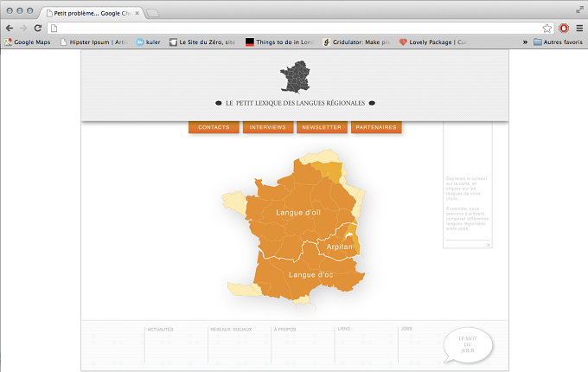
Task: Click the À propos footer heading
Action: 284,330
